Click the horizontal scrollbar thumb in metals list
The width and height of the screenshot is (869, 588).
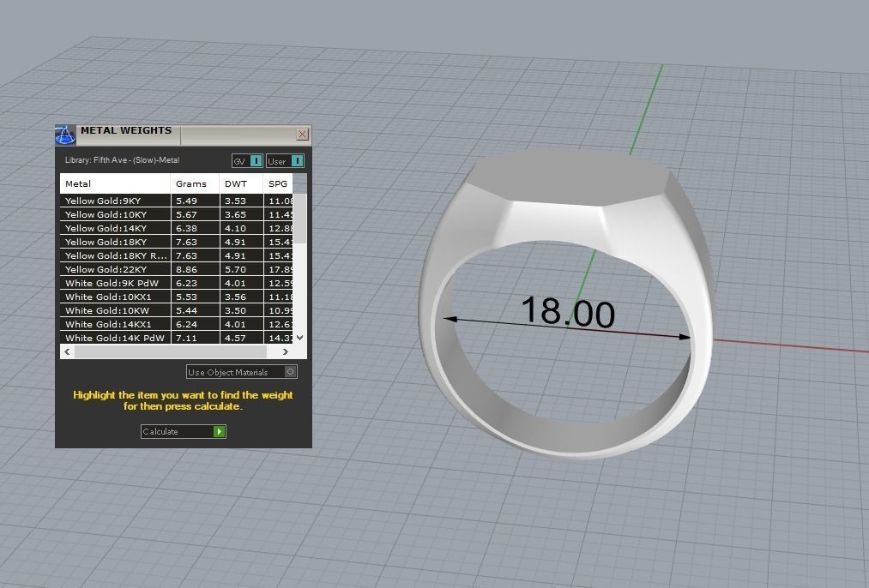point(171,351)
